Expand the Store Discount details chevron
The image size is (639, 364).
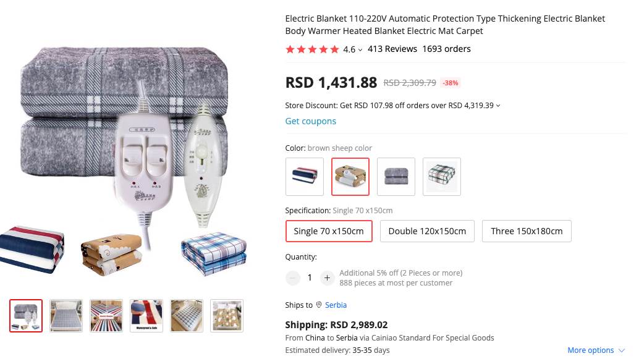point(498,106)
